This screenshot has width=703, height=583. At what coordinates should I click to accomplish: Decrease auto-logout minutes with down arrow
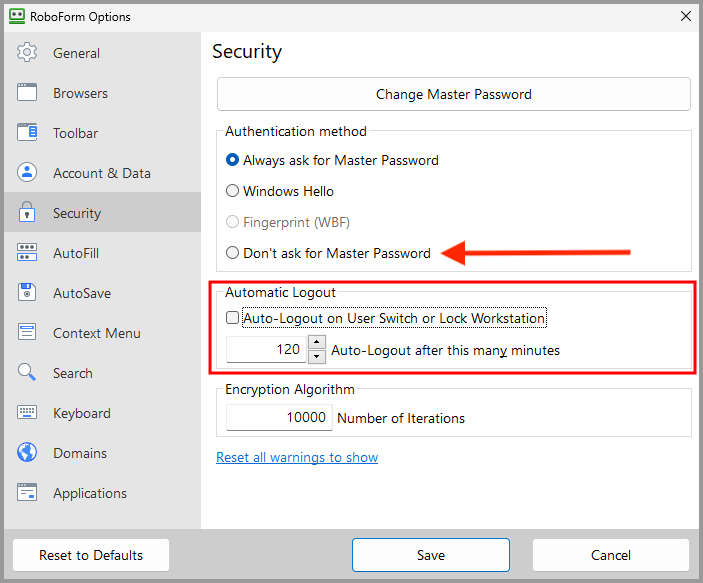pos(317,356)
